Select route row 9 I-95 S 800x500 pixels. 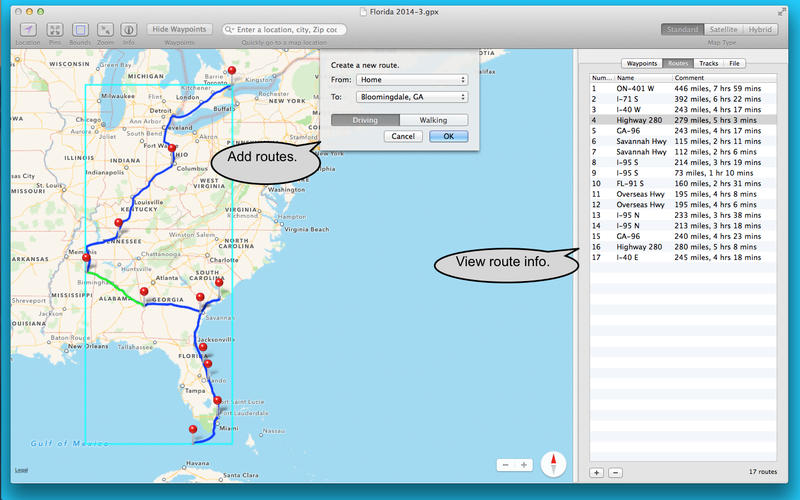[683, 173]
